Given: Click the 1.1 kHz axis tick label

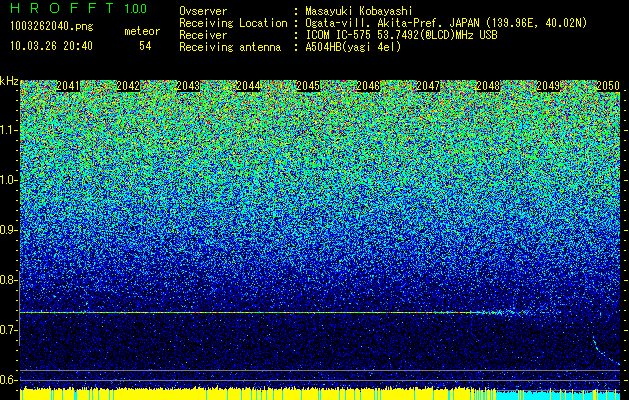Looking at the screenshot, I should click(x=9, y=130).
